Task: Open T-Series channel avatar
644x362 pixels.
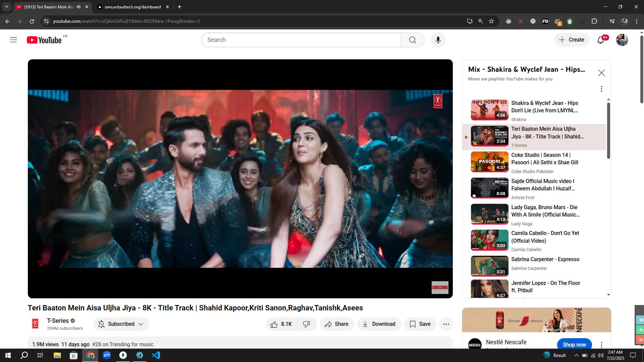Action: (x=35, y=324)
